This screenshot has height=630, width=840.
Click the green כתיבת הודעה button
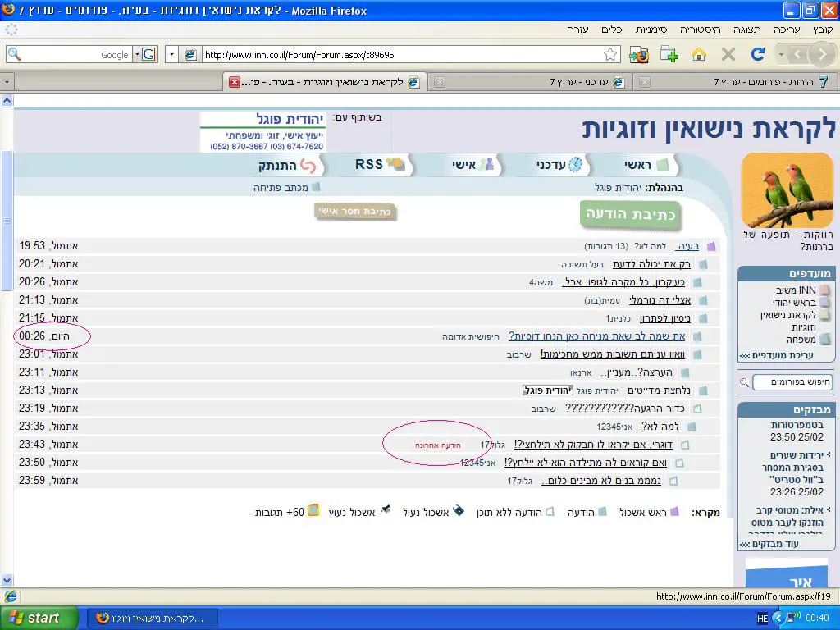pyautogui.click(x=631, y=215)
